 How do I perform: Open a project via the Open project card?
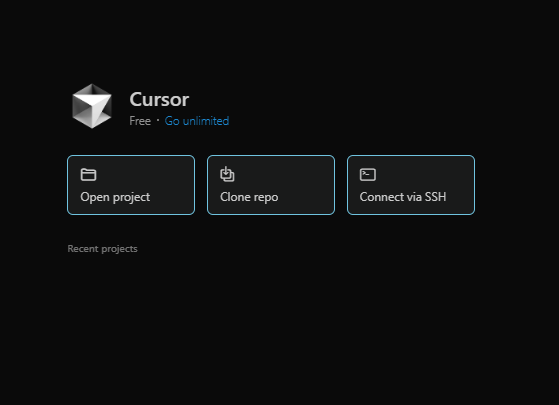[131, 185]
